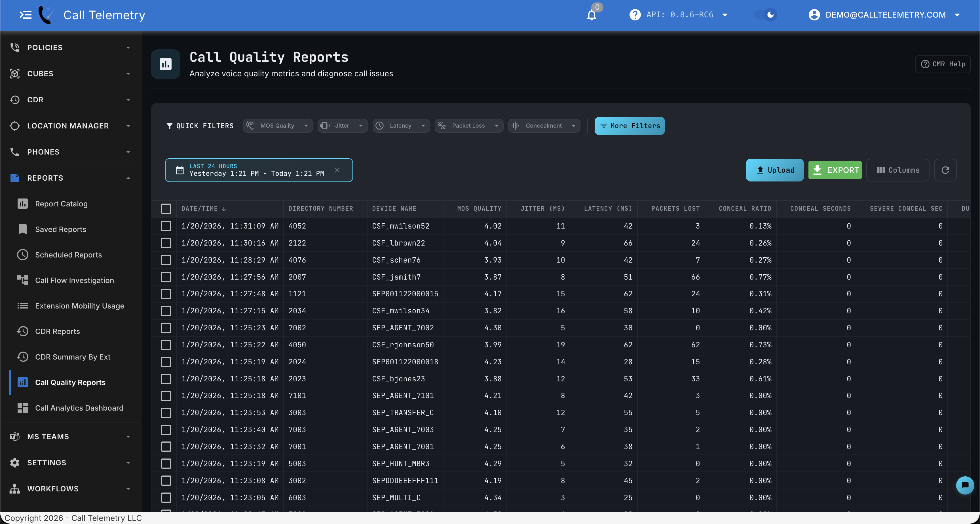Sort by the MOS Quality column header
Image resolution: width=980 pixels, height=524 pixels.
479,208
